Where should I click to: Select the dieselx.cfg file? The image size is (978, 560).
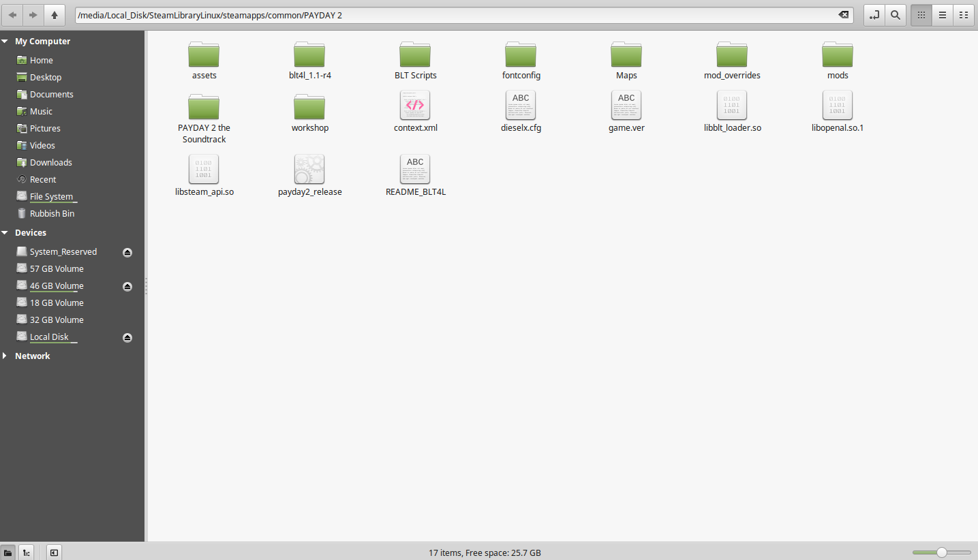[521, 112]
